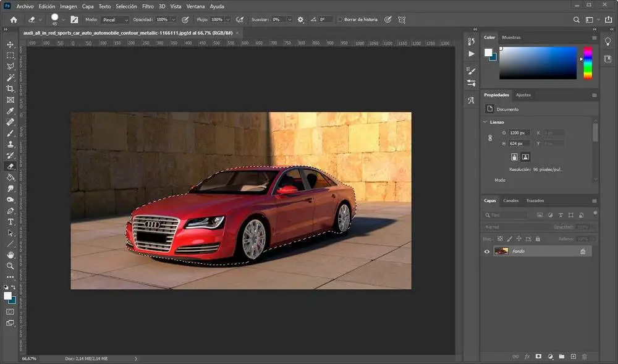Image resolution: width=618 pixels, height=364 pixels.
Task: Create a new layer with plus icon
Action: (573, 357)
